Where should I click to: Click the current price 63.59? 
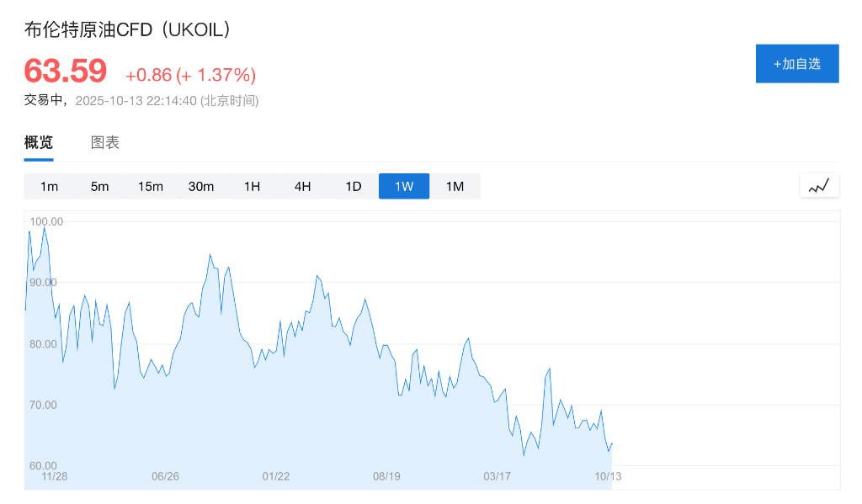pyautogui.click(x=66, y=71)
